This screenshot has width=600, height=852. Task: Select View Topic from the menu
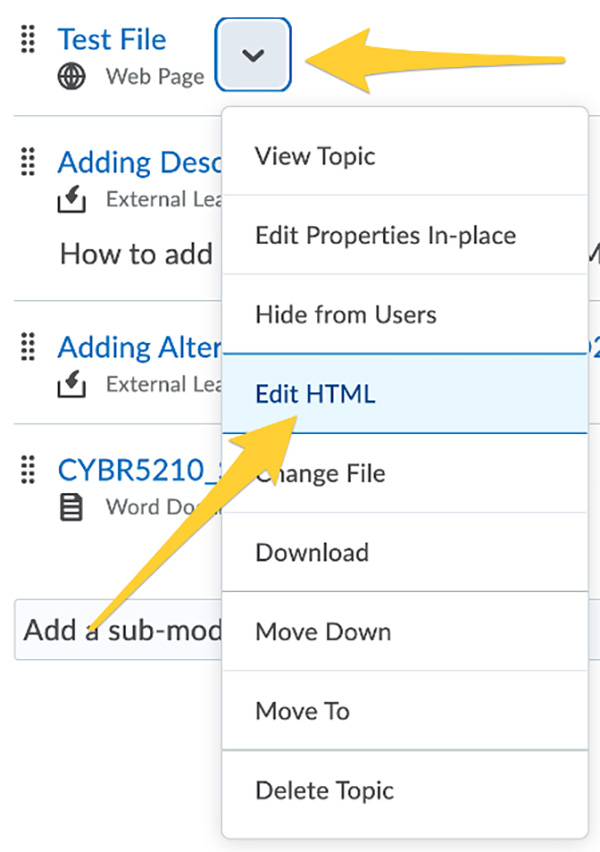coord(315,156)
